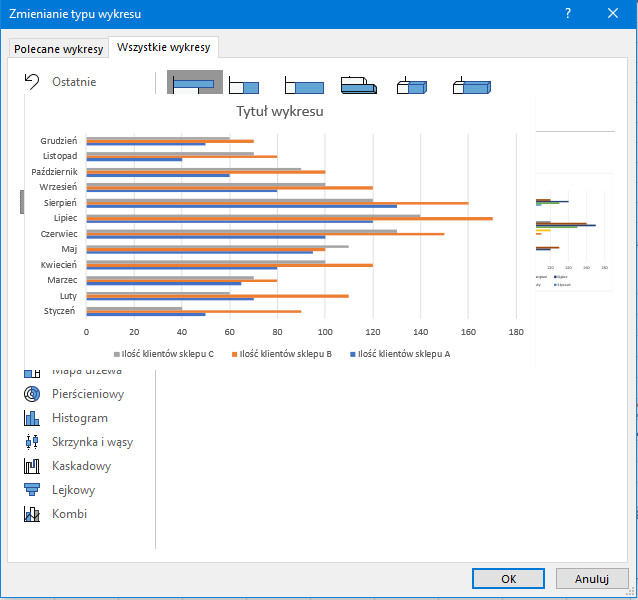638x600 pixels.
Task: Choose the 3-D stacked bar subtype
Action: [413, 85]
